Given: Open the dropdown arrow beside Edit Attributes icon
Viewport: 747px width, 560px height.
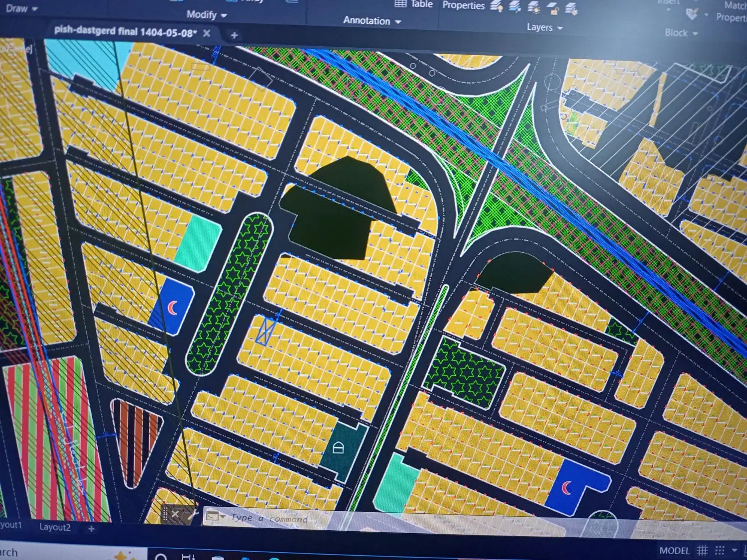Looking at the screenshot, I should click(706, 15).
